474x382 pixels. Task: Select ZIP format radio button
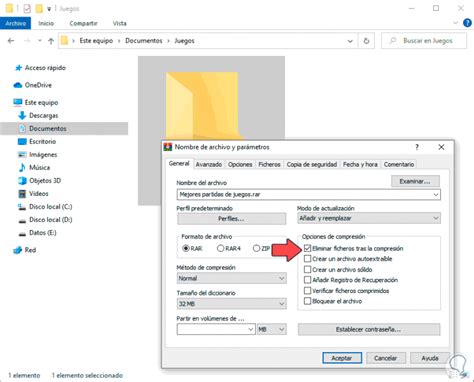tap(256, 248)
